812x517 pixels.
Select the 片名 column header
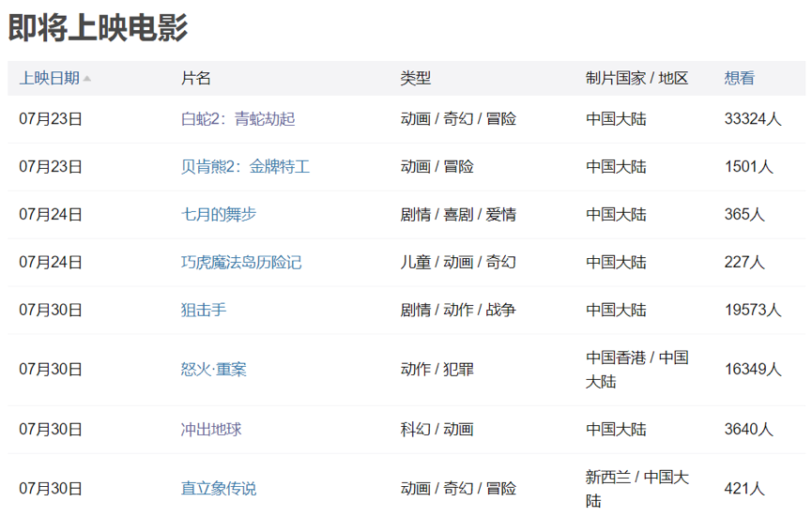pyautogui.click(x=196, y=78)
